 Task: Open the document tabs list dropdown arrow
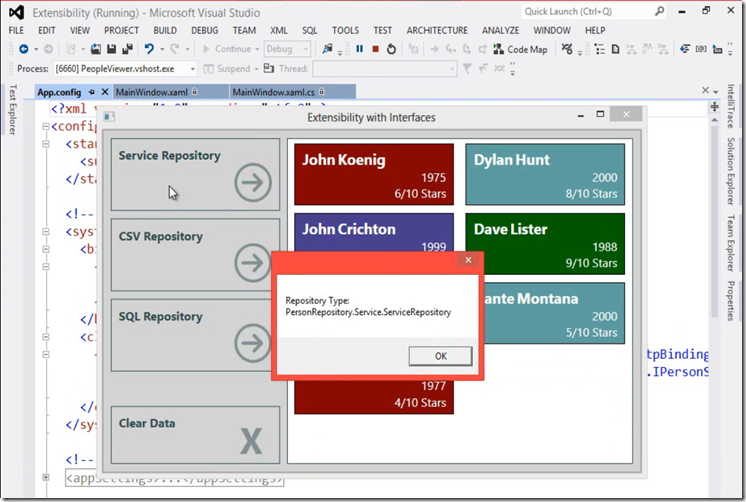click(x=716, y=91)
